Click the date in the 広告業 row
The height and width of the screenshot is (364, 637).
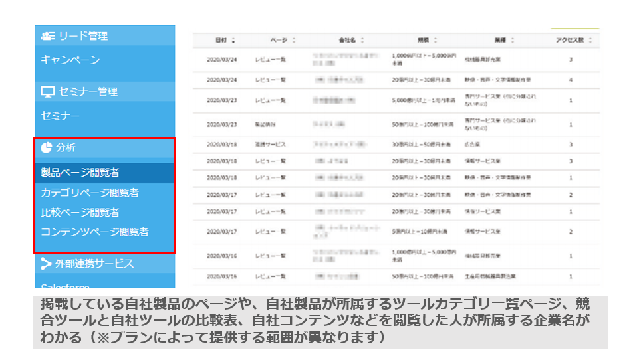222,145
